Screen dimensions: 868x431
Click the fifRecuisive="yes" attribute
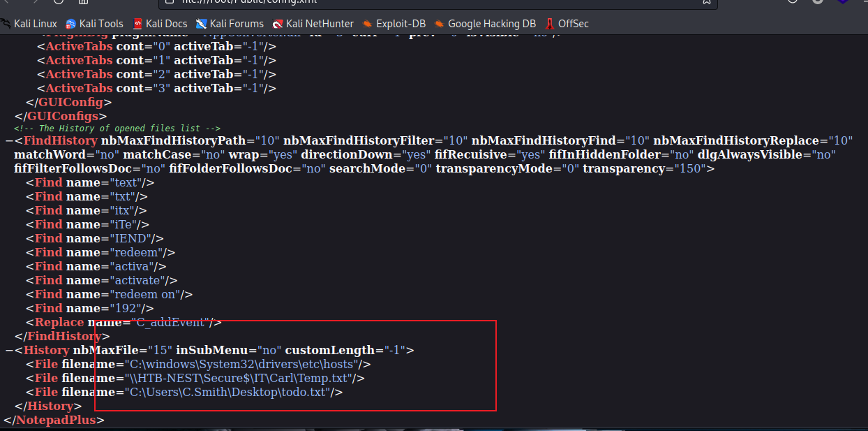(490, 154)
